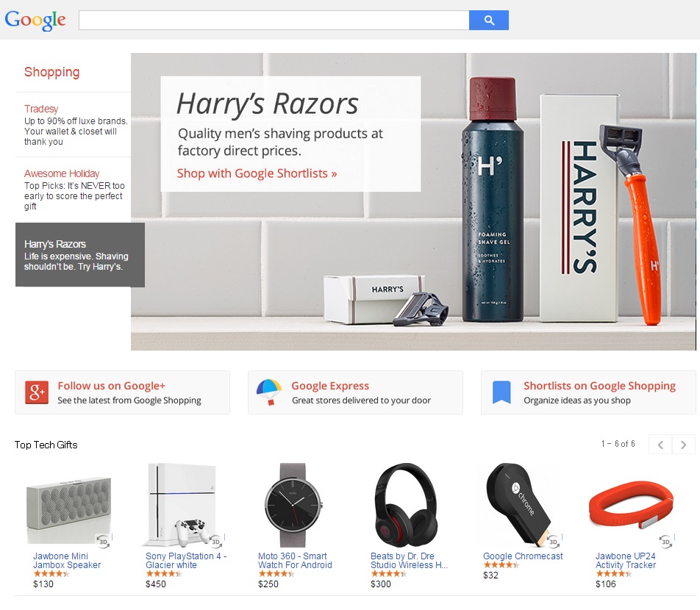Click the Beats by Dr. Dre headphones image
700x610 pixels.
point(405,505)
